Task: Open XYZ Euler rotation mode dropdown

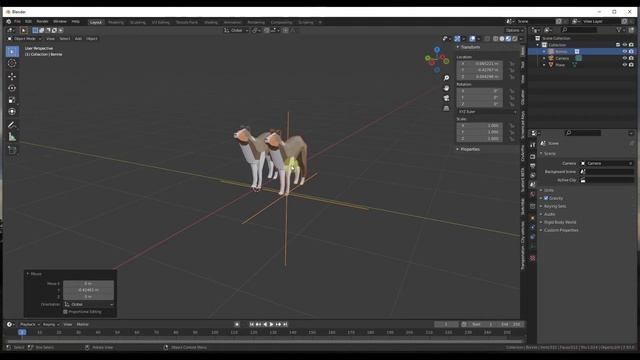Action: pyautogui.click(x=487, y=111)
